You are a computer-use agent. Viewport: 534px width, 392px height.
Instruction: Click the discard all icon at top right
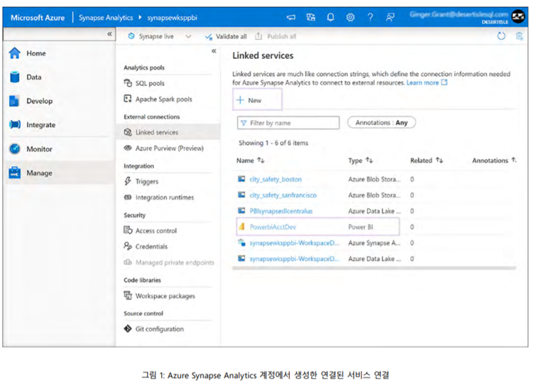click(519, 36)
